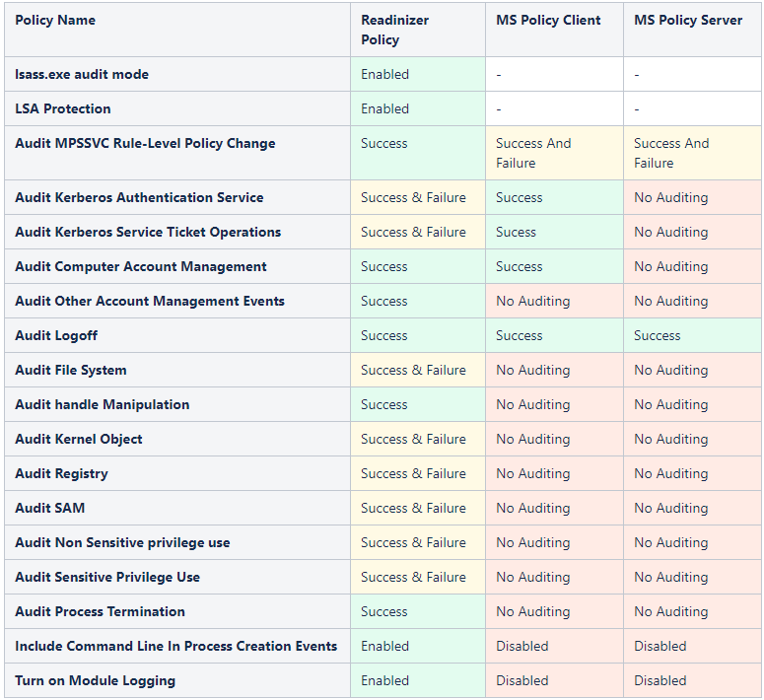The width and height of the screenshot is (764, 700).
Task: Click the misspelled 'Sucess' cell
Action: (x=516, y=233)
